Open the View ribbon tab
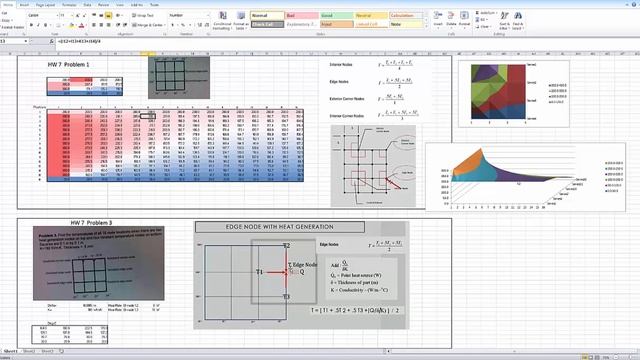The image size is (640, 360). 120,5
